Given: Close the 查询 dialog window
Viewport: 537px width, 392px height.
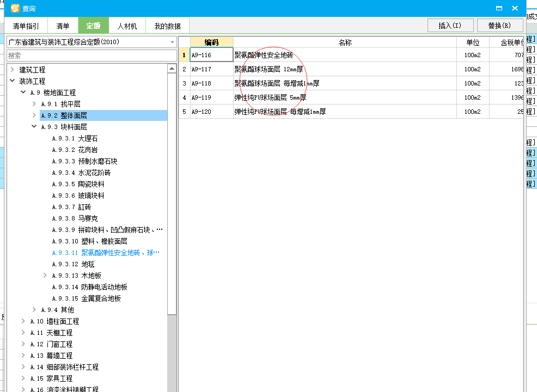Looking at the screenshot, I should (515, 8).
